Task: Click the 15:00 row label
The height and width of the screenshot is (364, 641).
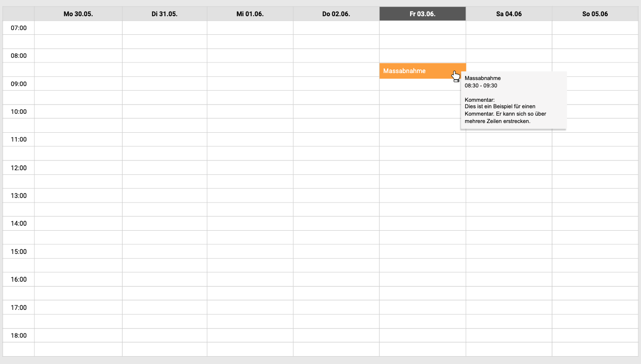Action: click(19, 252)
